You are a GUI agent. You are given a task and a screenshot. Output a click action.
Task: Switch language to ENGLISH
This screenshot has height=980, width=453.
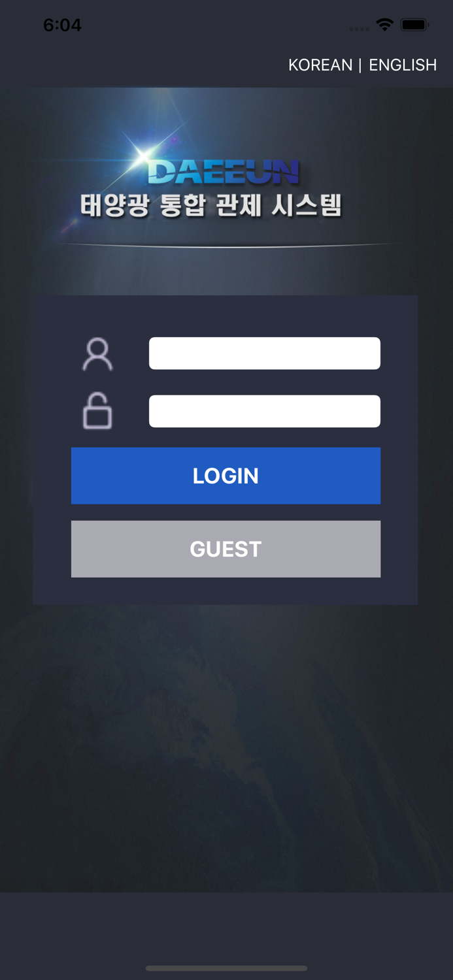[403, 65]
